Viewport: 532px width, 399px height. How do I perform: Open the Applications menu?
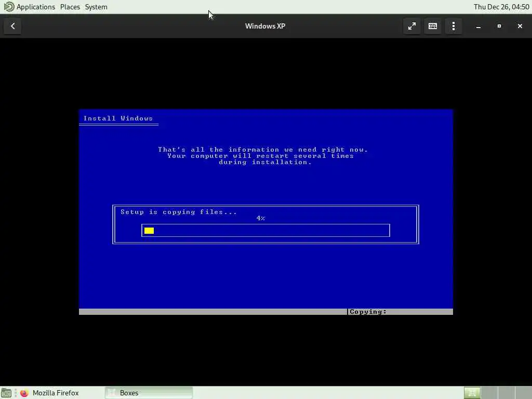pos(36,7)
